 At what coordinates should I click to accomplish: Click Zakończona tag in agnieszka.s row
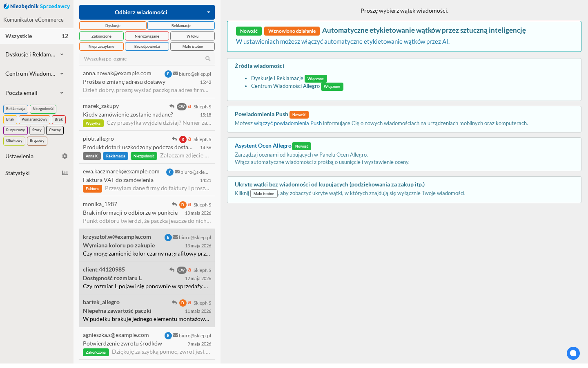96,352
